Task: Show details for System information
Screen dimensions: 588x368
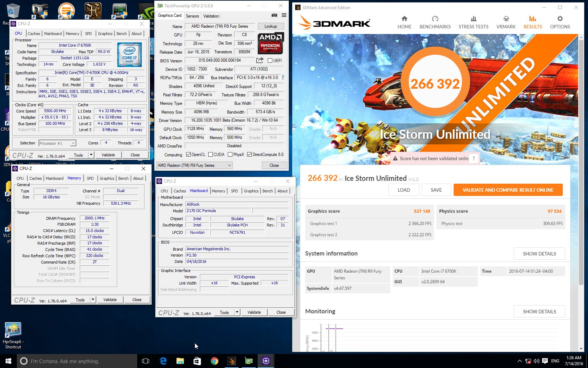Action: pyautogui.click(x=539, y=254)
